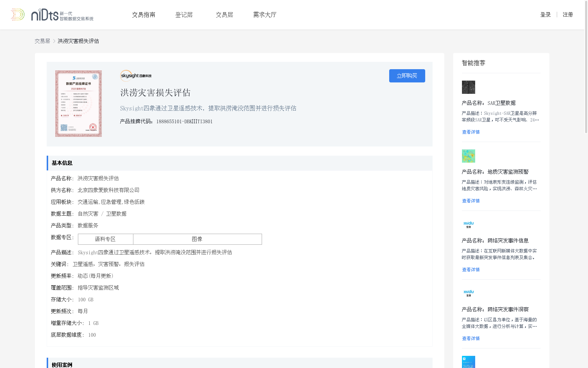Open the last recommended product blue thumbnail
This screenshot has height=368, width=588.
468,362
